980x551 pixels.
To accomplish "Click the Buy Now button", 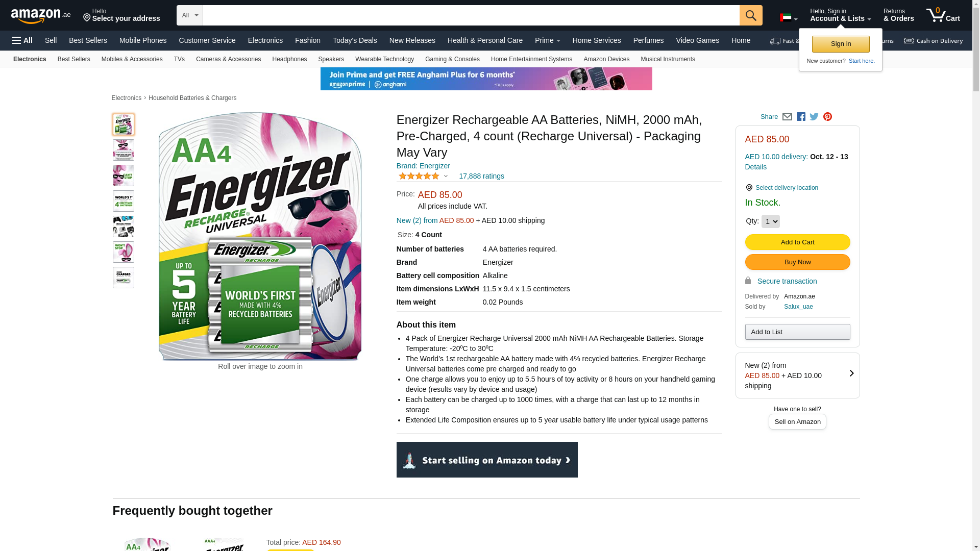I will [797, 262].
